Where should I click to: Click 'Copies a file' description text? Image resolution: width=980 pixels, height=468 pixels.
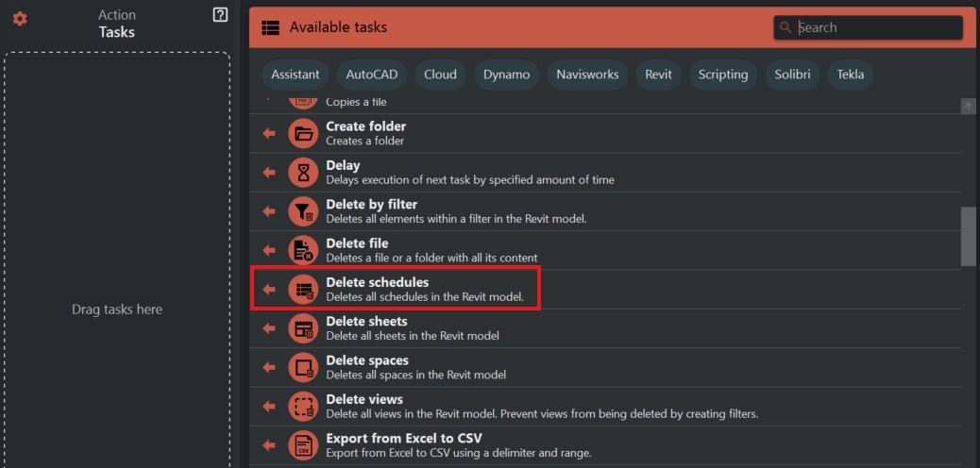point(356,103)
